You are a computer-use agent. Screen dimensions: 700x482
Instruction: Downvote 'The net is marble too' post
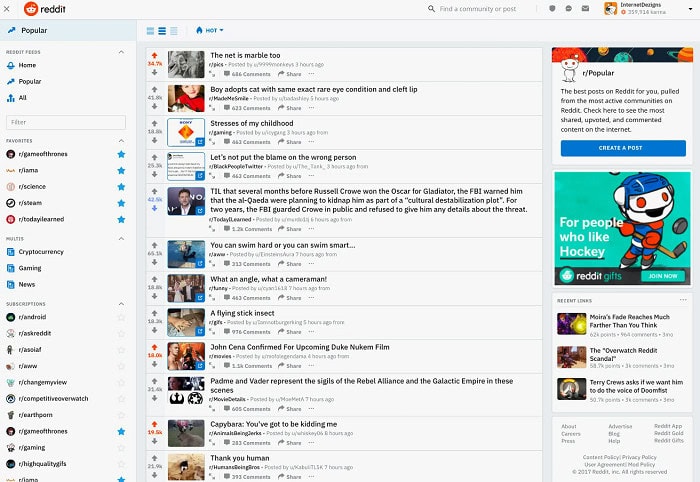(154, 72)
